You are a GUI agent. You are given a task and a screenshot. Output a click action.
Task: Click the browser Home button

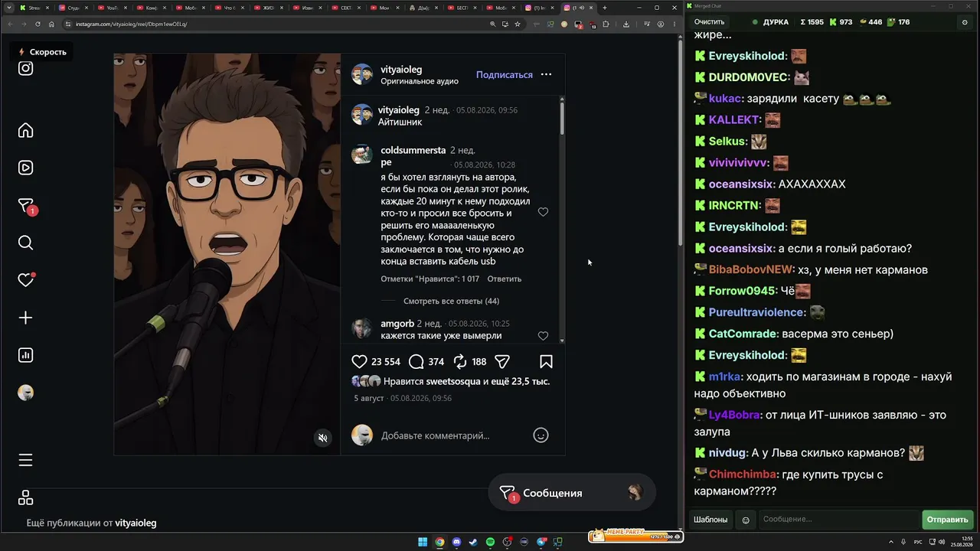tap(51, 24)
